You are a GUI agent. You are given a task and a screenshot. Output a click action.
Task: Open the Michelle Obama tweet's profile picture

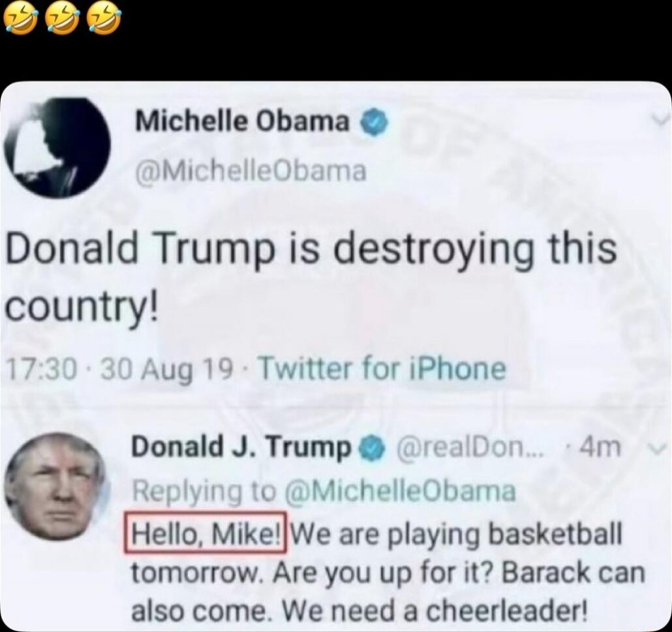(57, 148)
